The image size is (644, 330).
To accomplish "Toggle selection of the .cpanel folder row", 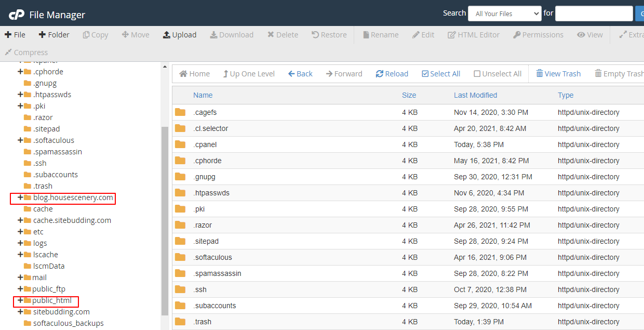I will point(205,144).
